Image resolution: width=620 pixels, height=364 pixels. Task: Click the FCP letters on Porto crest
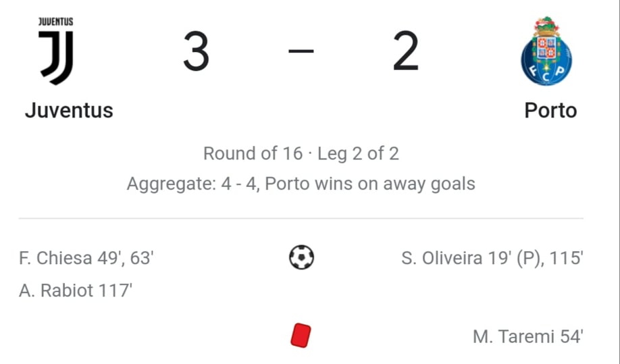tap(546, 73)
